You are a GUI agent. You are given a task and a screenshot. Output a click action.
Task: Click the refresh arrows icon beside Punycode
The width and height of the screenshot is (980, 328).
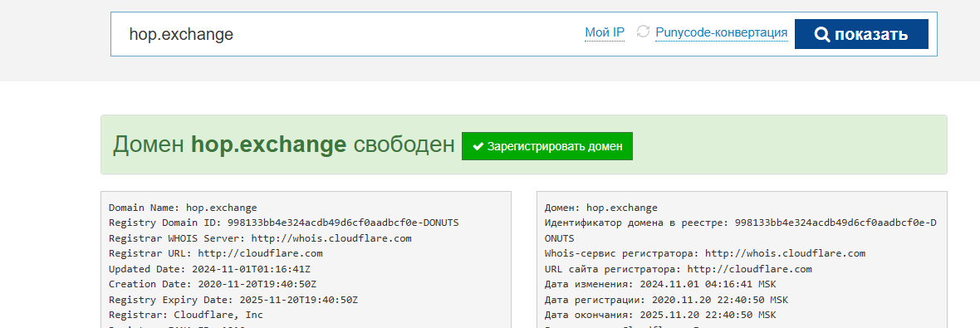[x=643, y=32]
